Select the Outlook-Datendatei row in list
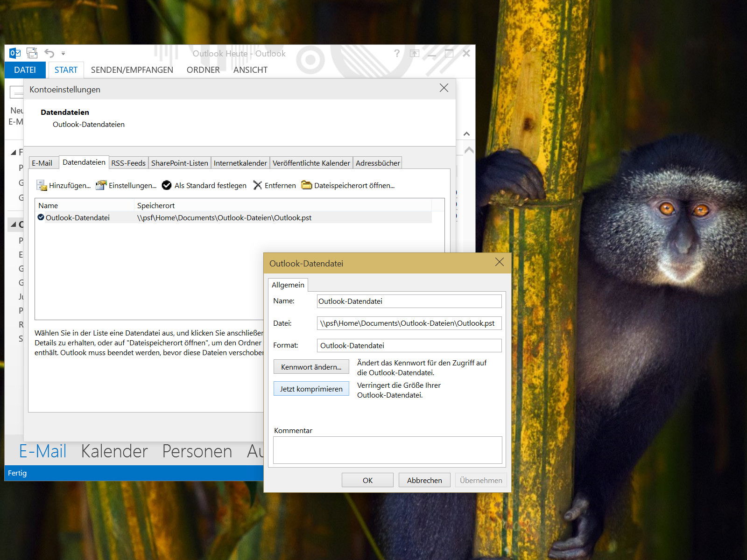This screenshot has height=560, width=747. click(x=233, y=217)
